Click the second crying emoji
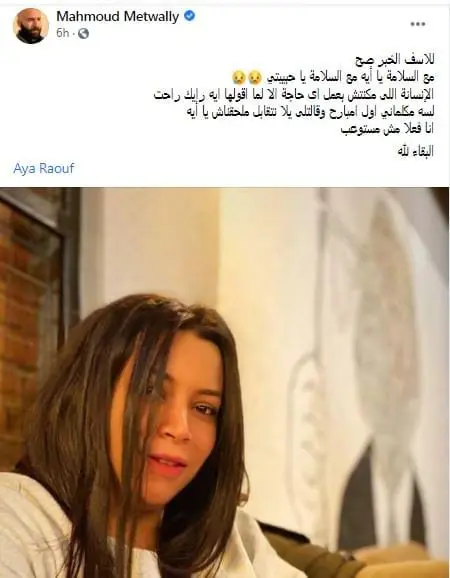 click(238, 77)
